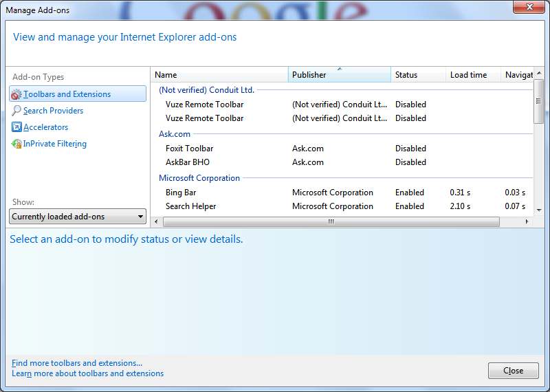Click Enabled status of Bing Bar
550x392 pixels.
(x=409, y=193)
